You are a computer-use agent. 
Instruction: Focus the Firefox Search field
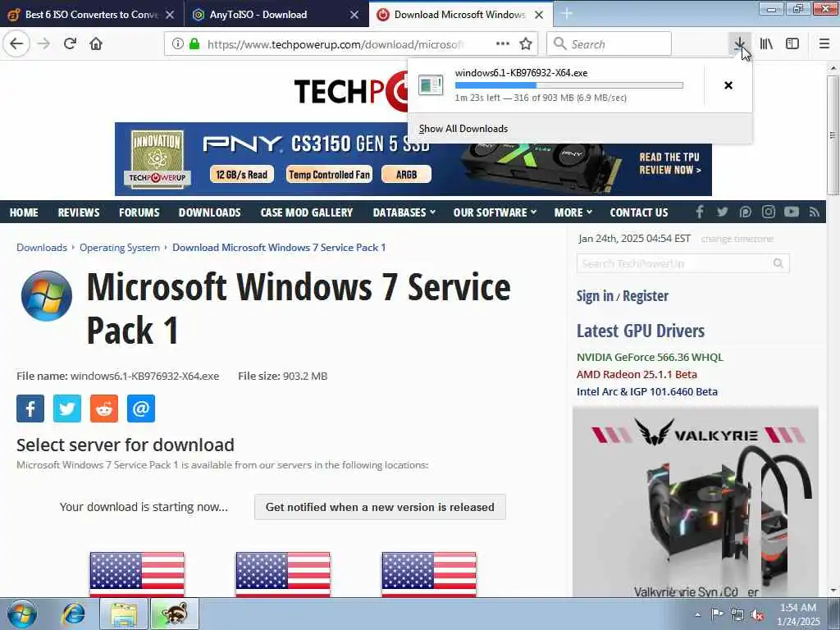609,44
